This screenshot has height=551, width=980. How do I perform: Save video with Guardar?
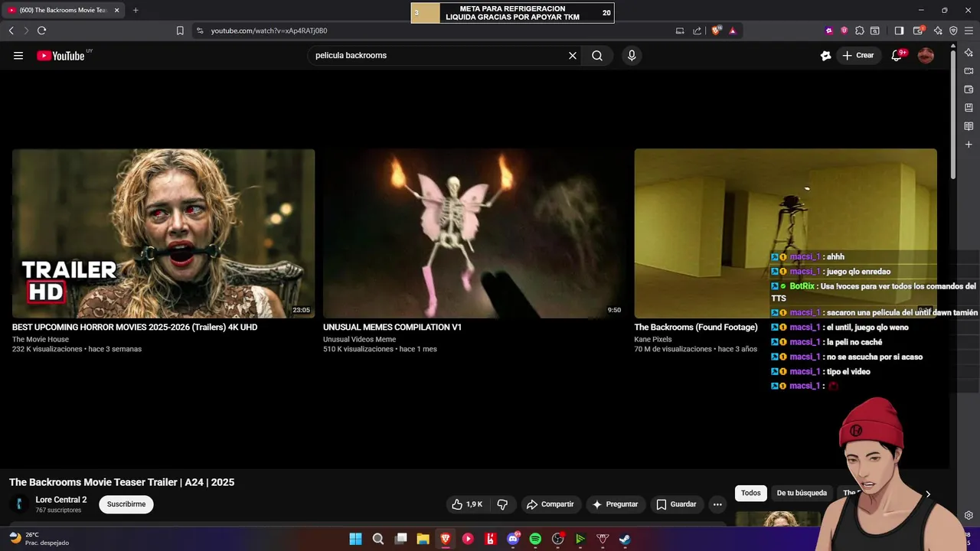pos(677,504)
